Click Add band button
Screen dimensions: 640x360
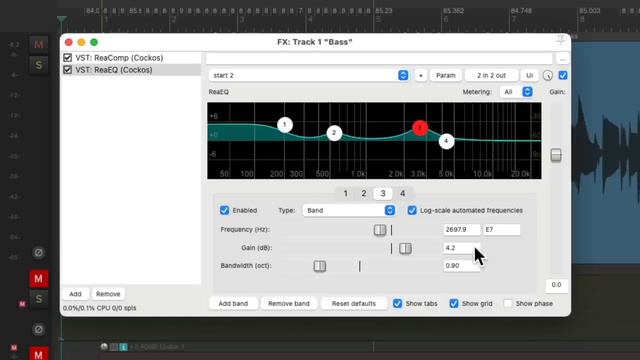pyautogui.click(x=233, y=303)
